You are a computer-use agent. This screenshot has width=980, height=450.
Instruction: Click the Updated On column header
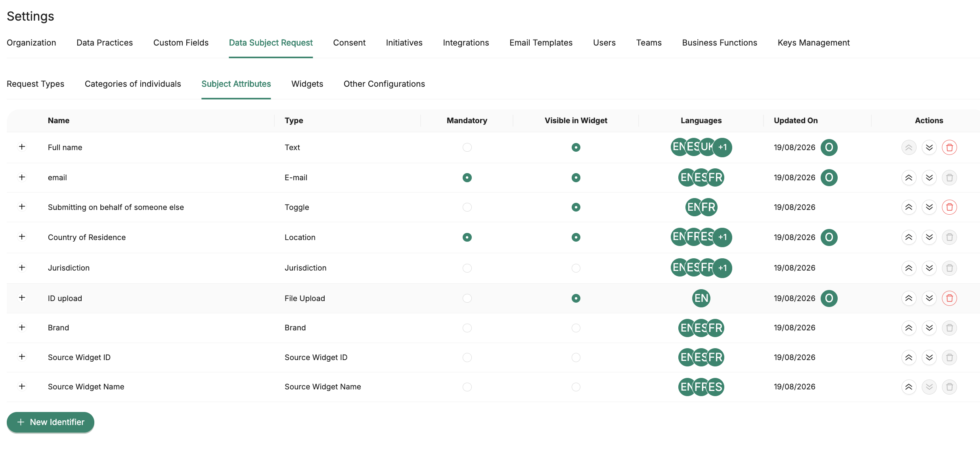(796, 120)
